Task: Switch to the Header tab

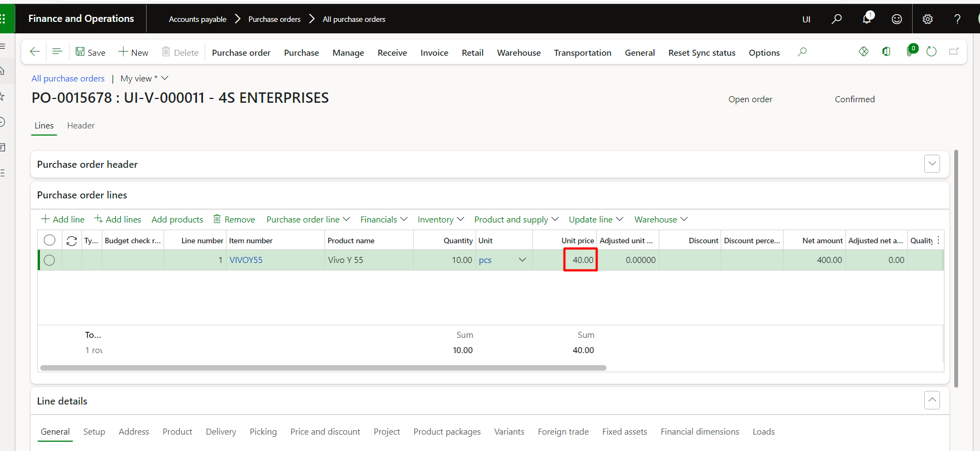Action: click(81, 126)
